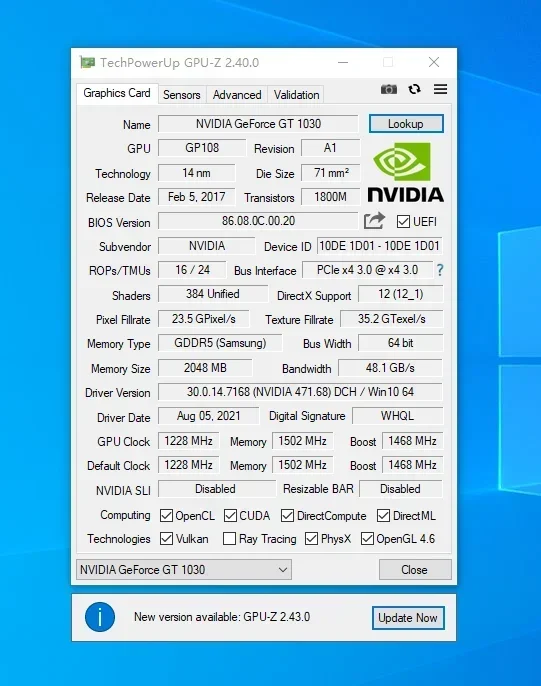Toggle the DirectCompute checkbox
Screen dimensions: 541x686
[287, 515]
